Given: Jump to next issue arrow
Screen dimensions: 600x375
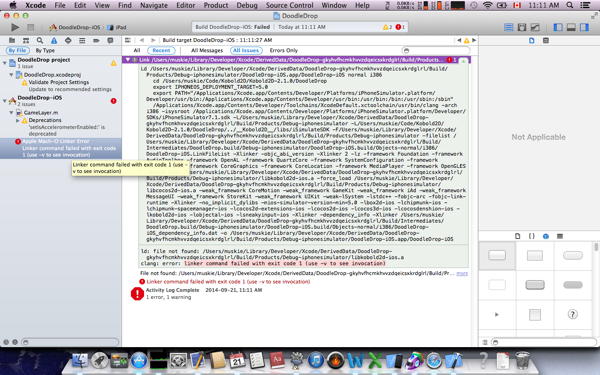Looking at the screenshot, I should coord(474,40).
